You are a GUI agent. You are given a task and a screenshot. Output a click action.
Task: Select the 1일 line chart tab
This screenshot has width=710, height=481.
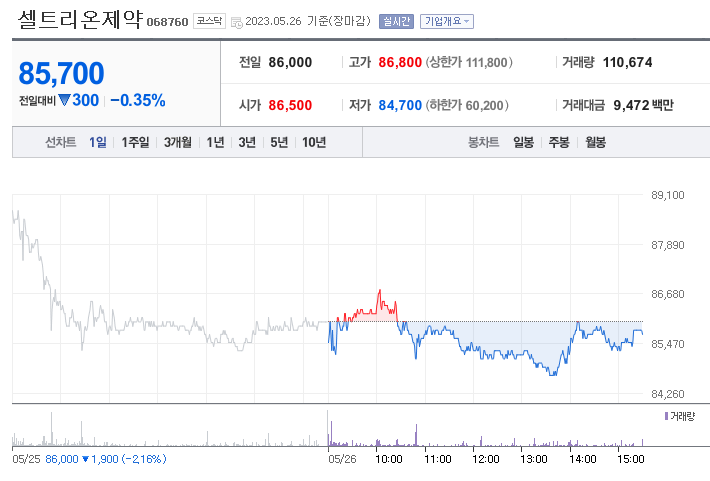(98, 142)
